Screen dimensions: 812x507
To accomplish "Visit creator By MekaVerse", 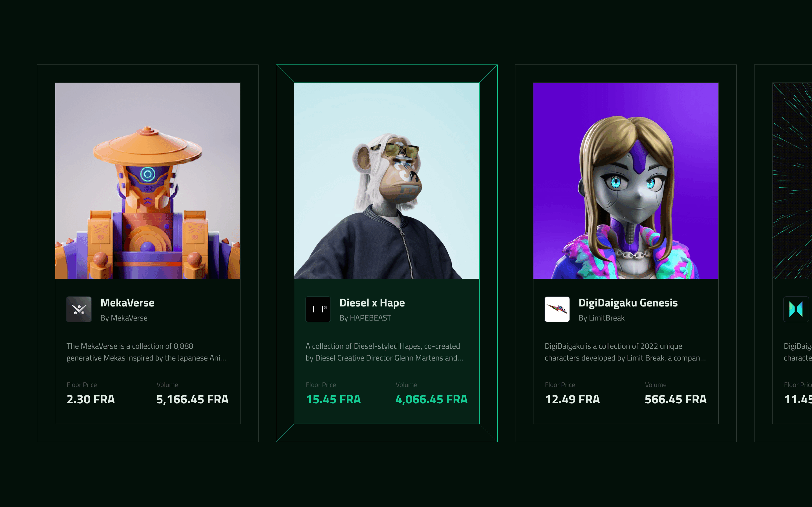I will [124, 318].
